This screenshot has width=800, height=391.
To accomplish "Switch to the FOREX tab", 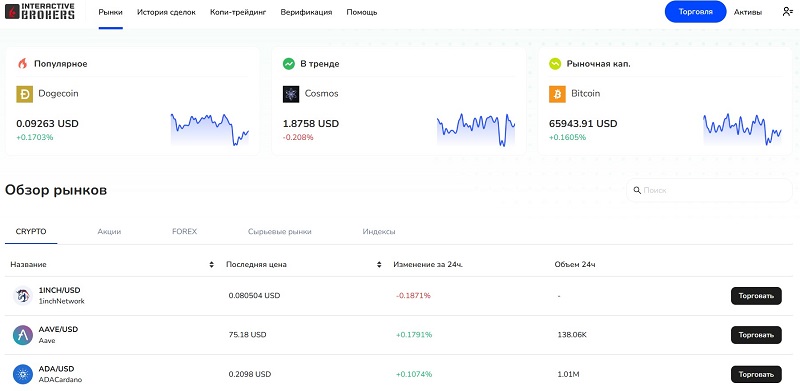I will pos(185,232).
